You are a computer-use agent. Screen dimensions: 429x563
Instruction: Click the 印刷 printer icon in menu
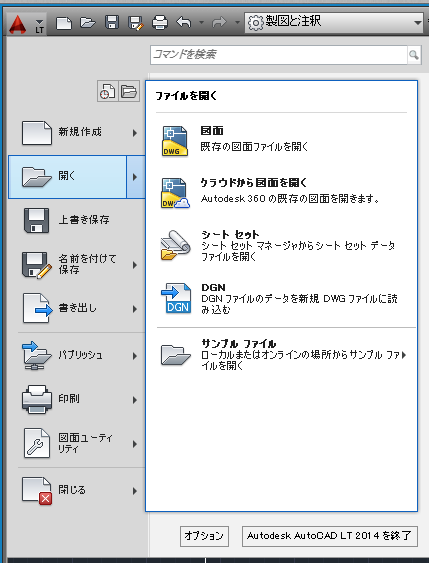(x=37, y=399)
